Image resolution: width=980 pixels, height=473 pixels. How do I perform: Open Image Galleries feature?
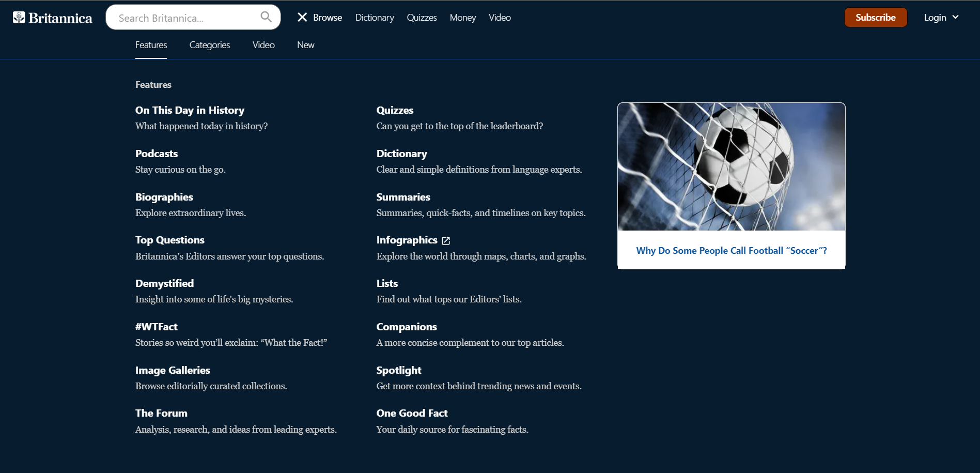[x=173, y=370]
